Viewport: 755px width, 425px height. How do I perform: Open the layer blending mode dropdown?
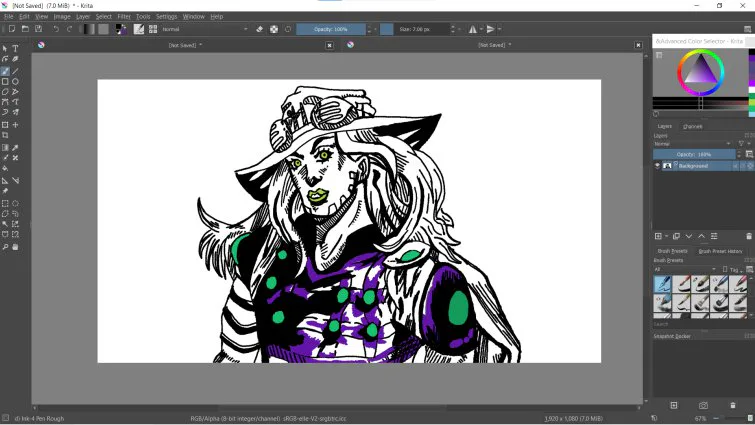692,143
